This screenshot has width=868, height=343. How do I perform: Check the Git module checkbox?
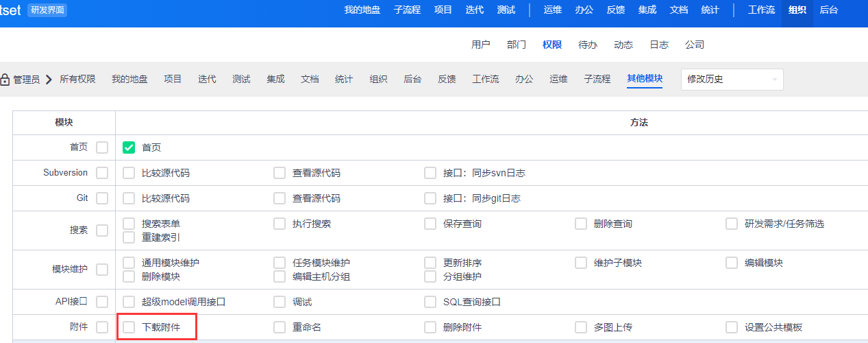pos(102,198)
